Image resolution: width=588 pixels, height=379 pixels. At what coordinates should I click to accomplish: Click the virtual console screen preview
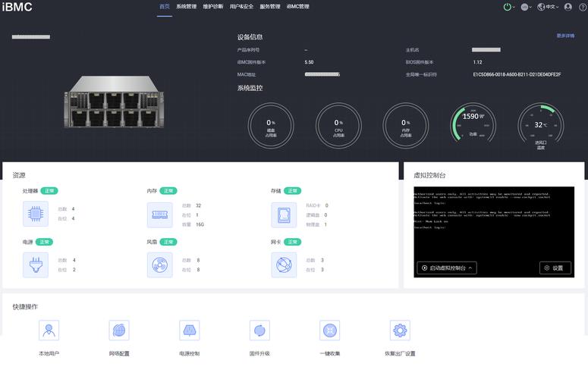click(494, 232)
